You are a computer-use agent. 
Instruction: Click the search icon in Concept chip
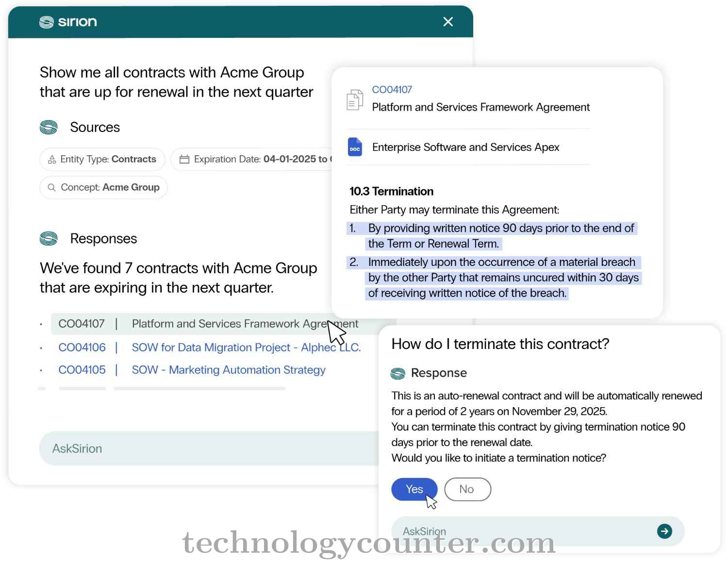click(51, 187)
